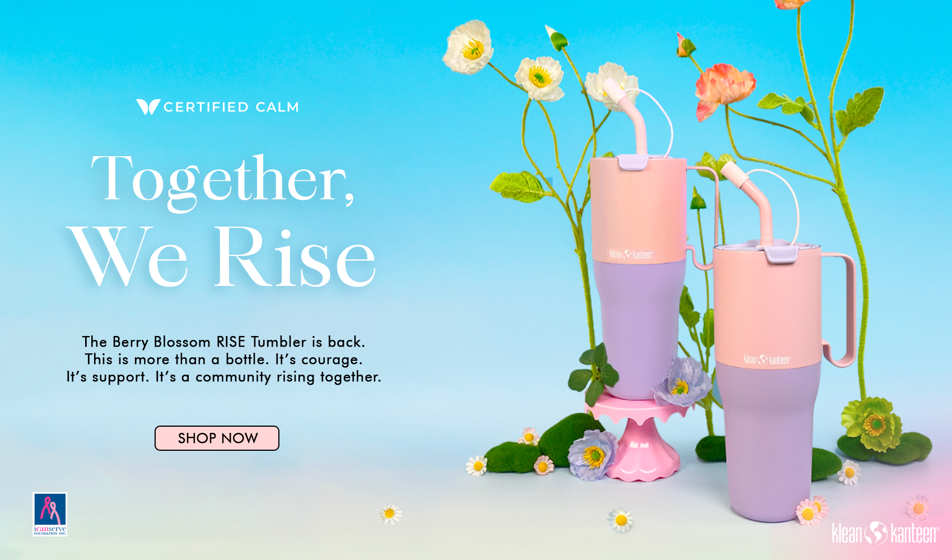
Task: Open the ICanServe Foundation logo
Action: 50,514
